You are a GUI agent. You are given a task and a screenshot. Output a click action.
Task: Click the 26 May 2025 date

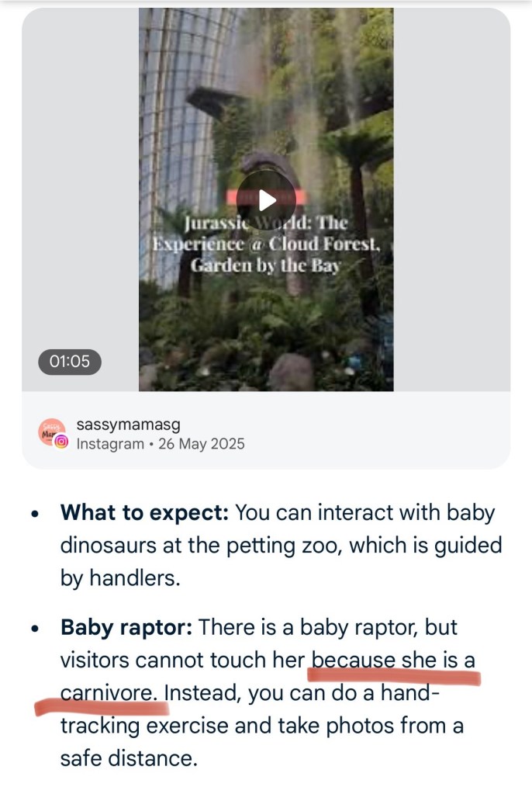[x=201, y=445]
